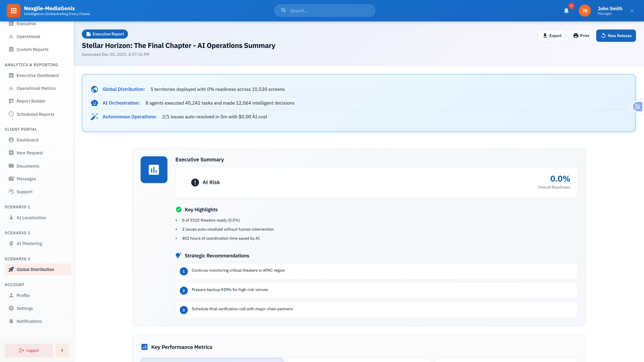Open AI Mastering under Scenario 2
The image size is (644, 362).
29,243
